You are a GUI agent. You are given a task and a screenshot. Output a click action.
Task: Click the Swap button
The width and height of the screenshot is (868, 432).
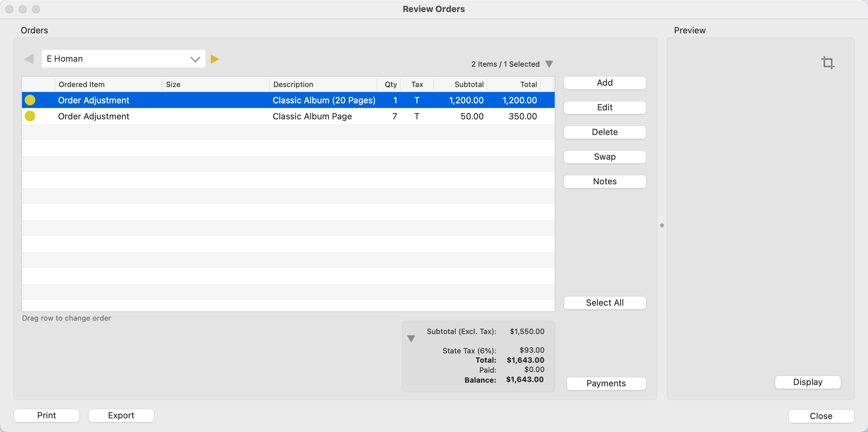[605, 157]
